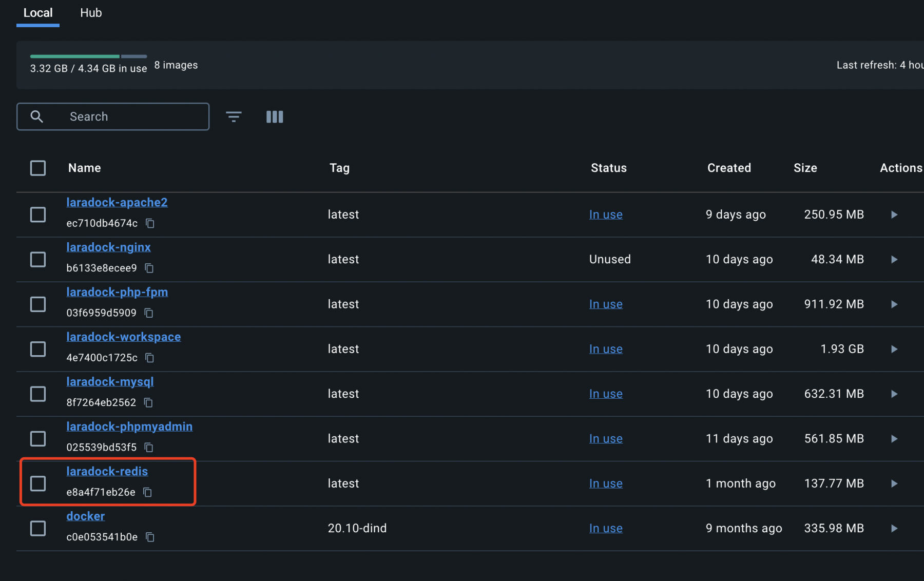Copy image ID 8f7264eb2562
Viewport: 924px width, 581px height.
(148, 402)
